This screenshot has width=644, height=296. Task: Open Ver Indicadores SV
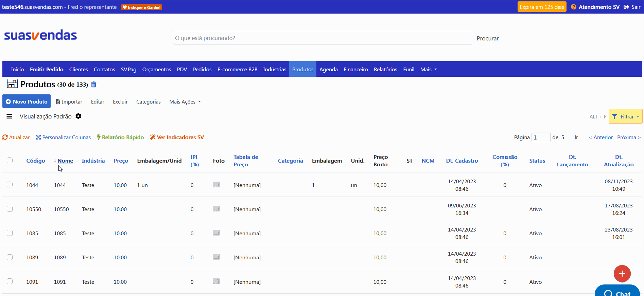click(177, 137)
